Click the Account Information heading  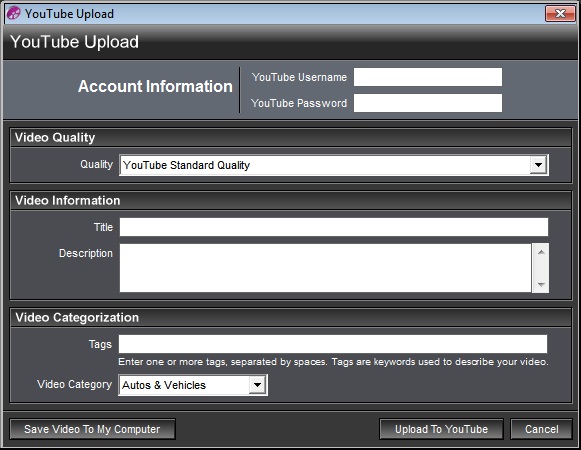click(155, 86)
